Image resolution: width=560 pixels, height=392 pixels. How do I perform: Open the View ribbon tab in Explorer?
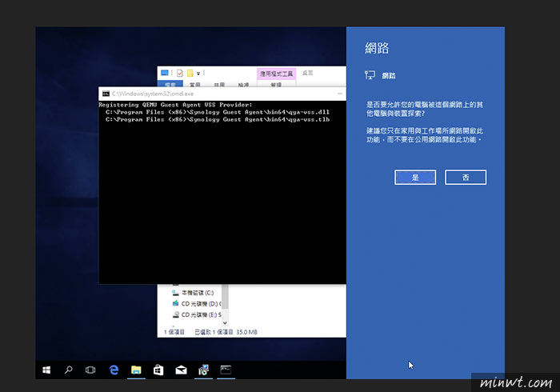point(243,84)
